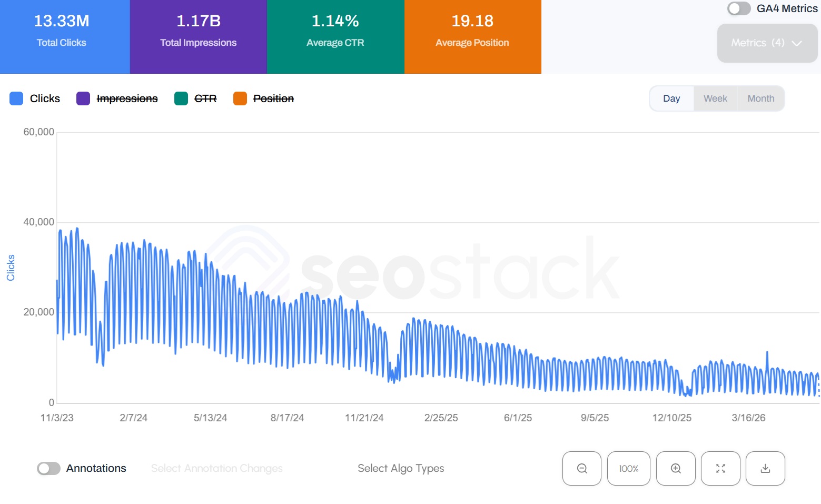Click the 2/25/25 date axis label

click(x=441, y=418)
